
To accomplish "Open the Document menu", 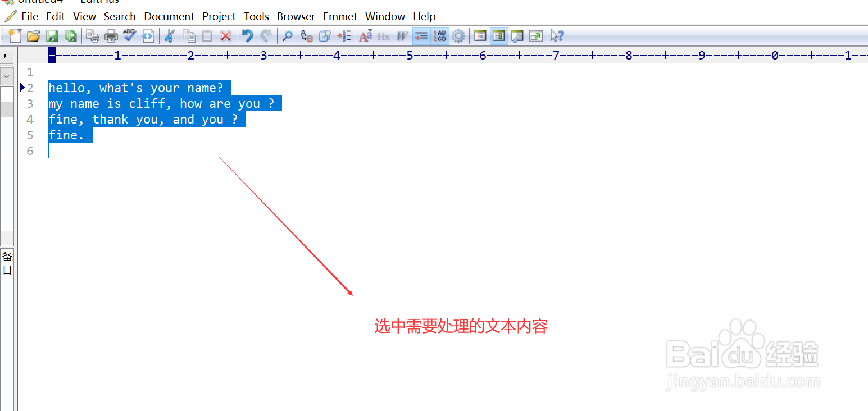I will 169,16.
